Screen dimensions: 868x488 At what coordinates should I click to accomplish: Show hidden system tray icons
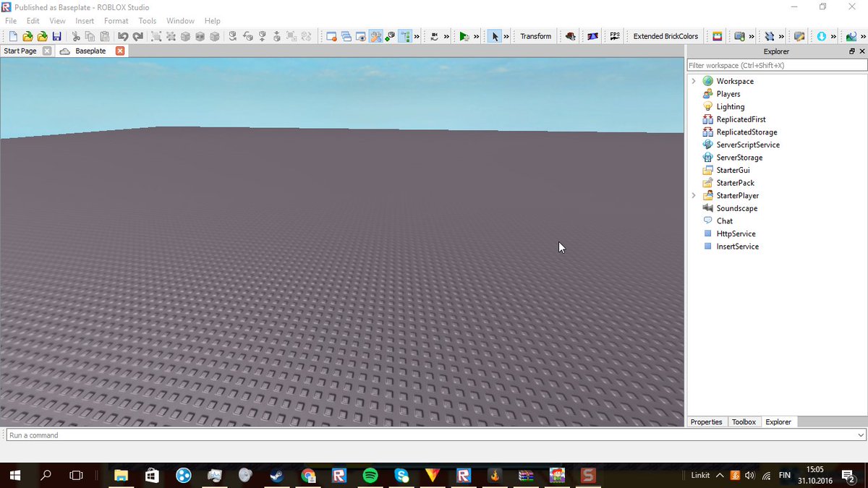(719, 476)
